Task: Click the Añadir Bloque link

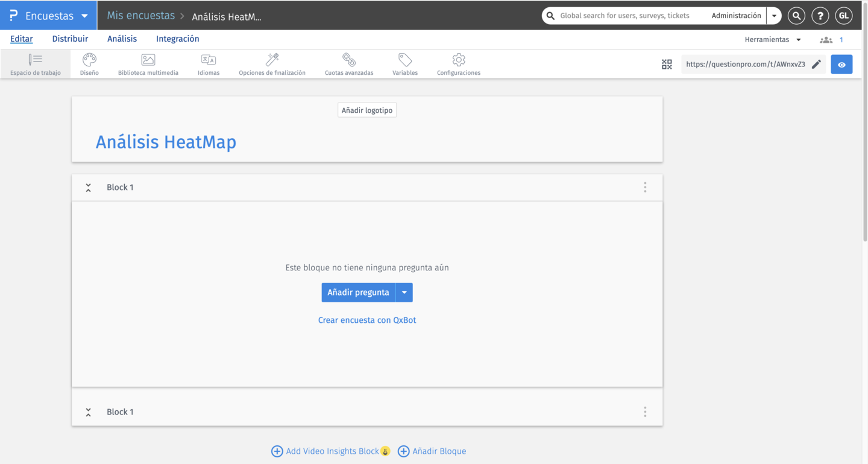Action: coord(439,451)
